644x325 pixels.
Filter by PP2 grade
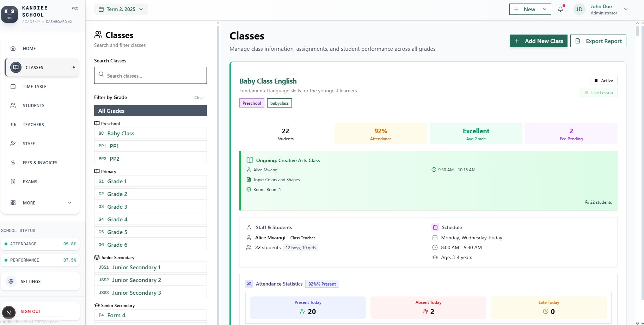click(x=151, y=159)
